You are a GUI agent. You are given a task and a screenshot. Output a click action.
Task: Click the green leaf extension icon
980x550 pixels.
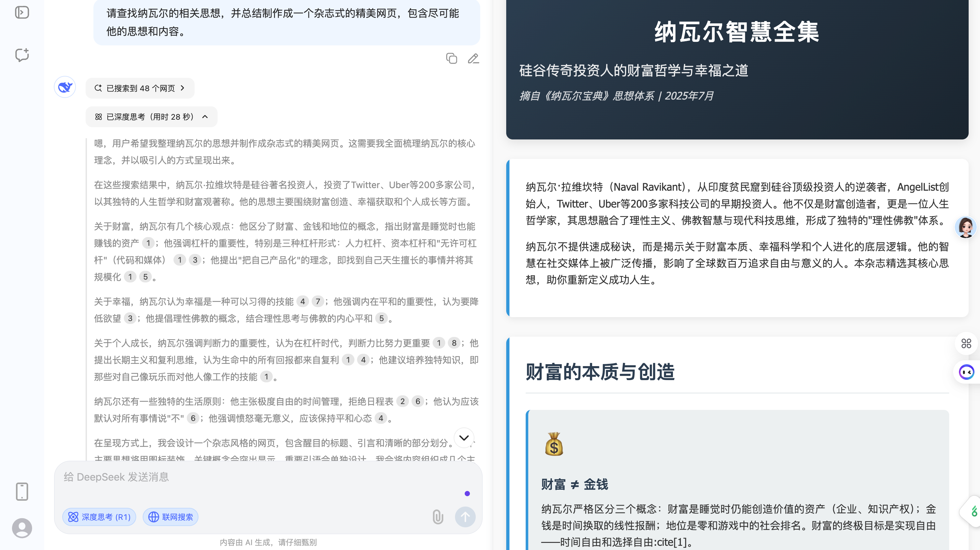tap(974, 511)
